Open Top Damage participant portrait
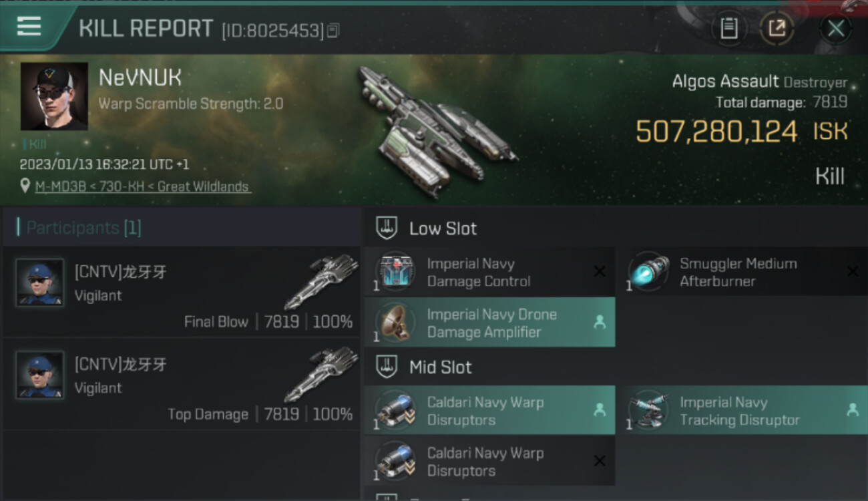 pos(40,375)
